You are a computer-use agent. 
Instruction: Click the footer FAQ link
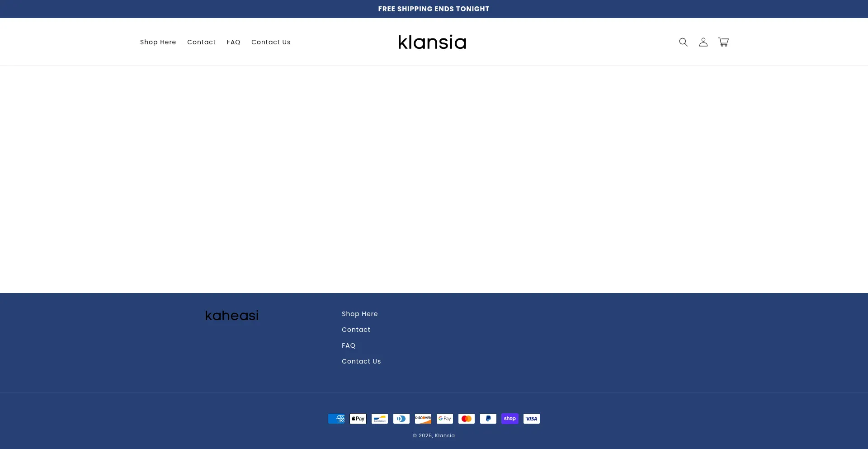click(x=349, y=345)
